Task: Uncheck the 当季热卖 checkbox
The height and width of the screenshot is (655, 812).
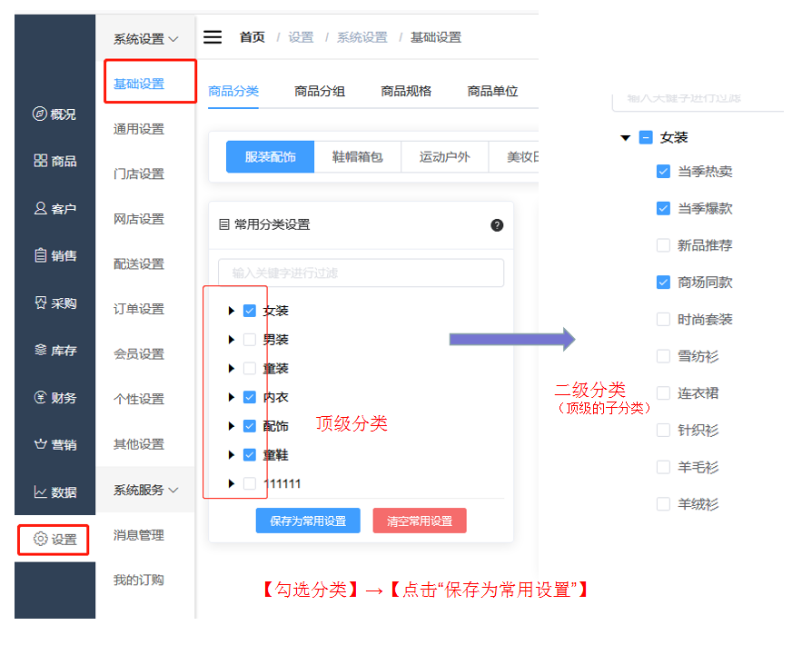Action: (x=663, y=172)
